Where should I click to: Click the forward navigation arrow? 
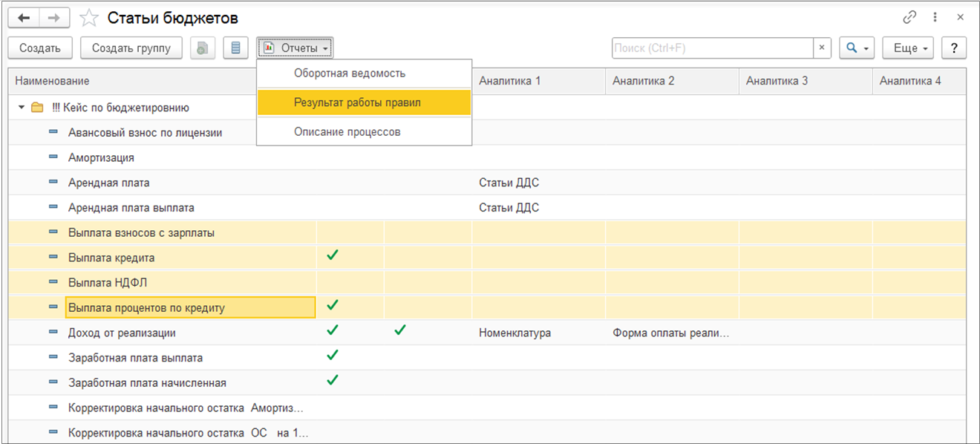click(55, 17)
